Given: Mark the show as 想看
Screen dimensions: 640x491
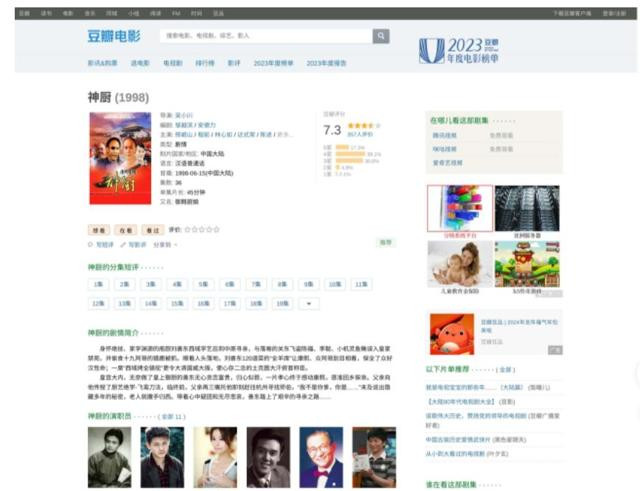Looking at the screenshot, I should point(99,230).
